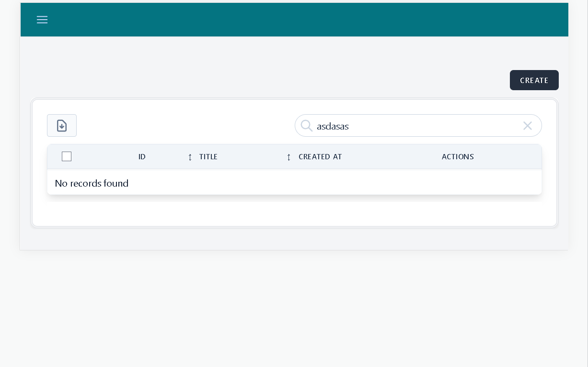Click gray space left of CREATE button
The height and width of the screenshot is (367, 588).
288,80
